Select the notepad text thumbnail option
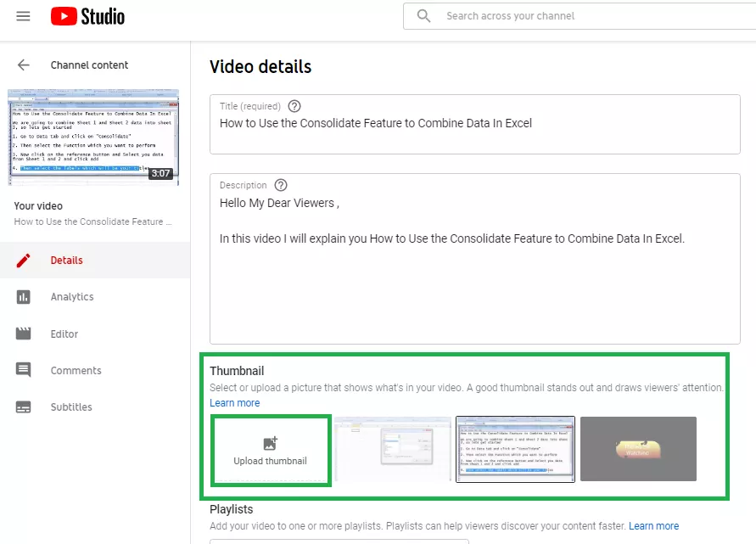756x544 pixels. [x=515, y=449]
